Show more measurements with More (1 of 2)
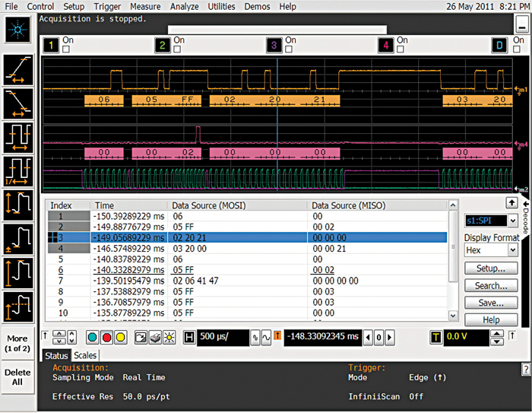The image size is (532, 413). tap(17, 342)
